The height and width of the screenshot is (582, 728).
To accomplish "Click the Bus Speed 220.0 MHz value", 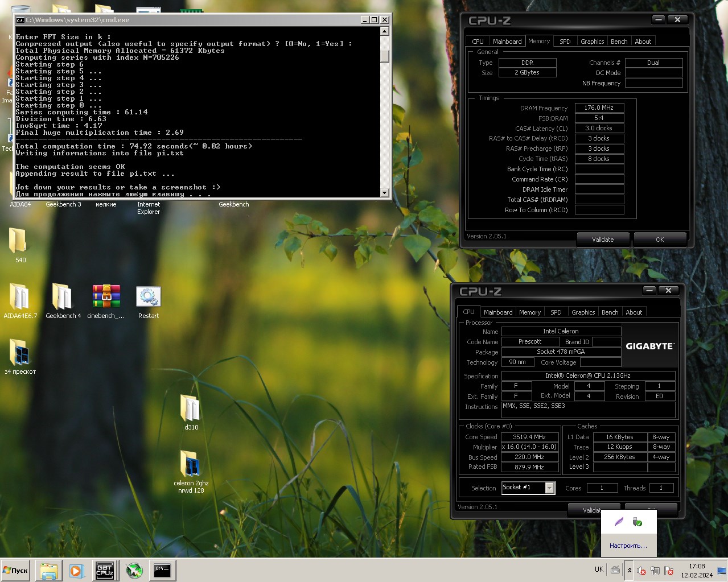I will pos(529,457).
